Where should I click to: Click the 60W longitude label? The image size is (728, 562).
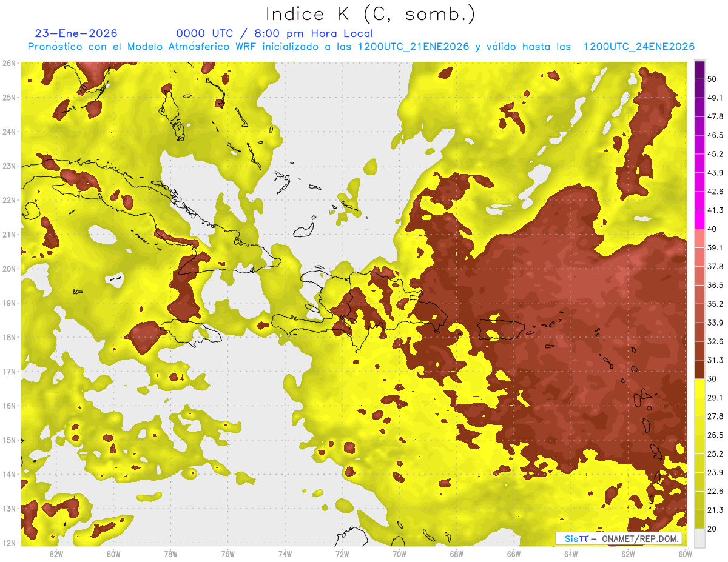tap(684, 554)
